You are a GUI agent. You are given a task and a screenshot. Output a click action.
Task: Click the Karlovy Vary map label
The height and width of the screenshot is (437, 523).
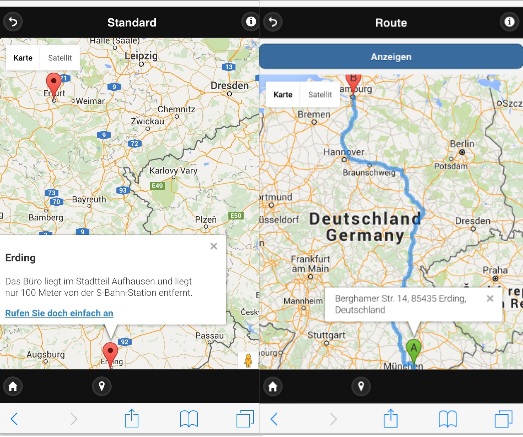tap(173, 171)
